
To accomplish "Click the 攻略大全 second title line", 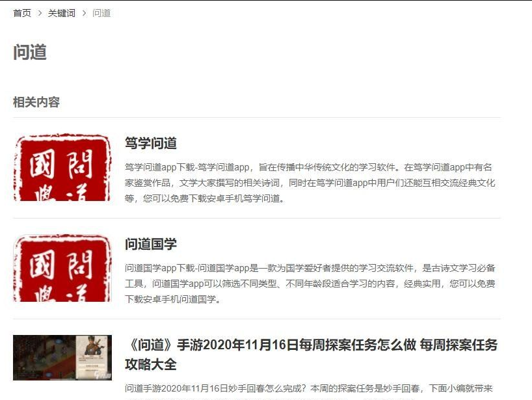I will 151,365.
